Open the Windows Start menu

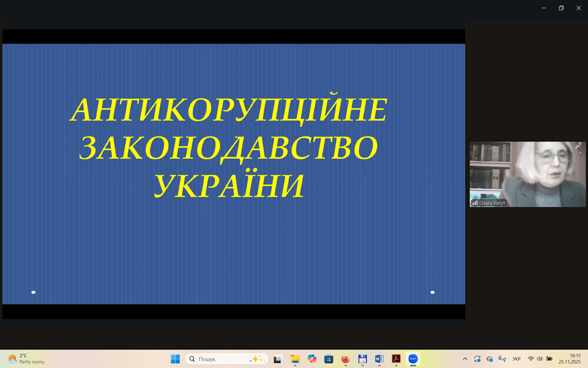(175, 359)
